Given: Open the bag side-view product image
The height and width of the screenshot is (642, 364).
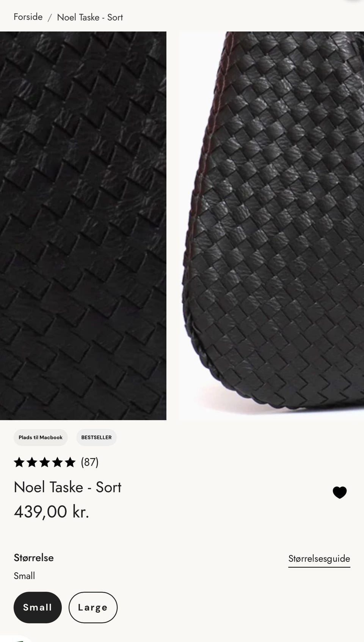Looking at the screenshot, I should 271,226.
